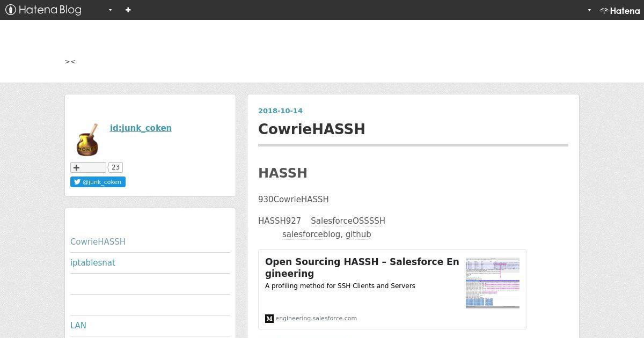Click 'A profiling method for SSH Clients' text

click(340, 286)
